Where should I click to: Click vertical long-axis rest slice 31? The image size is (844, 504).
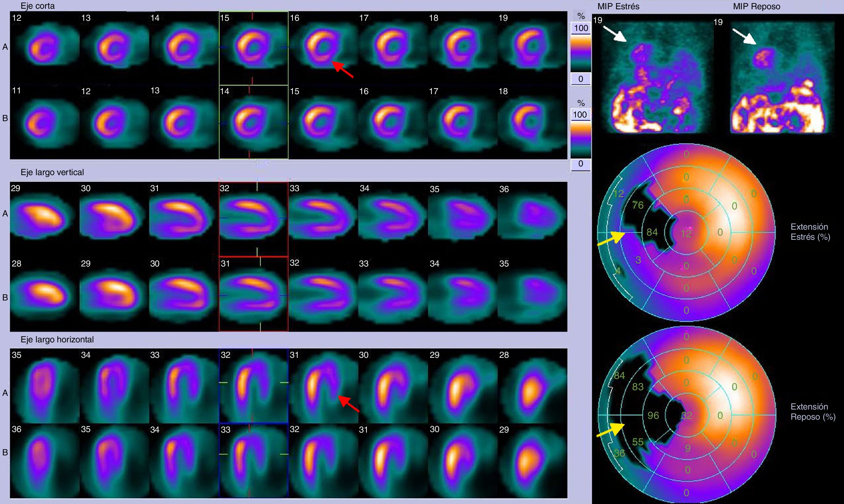click(253, 294)
